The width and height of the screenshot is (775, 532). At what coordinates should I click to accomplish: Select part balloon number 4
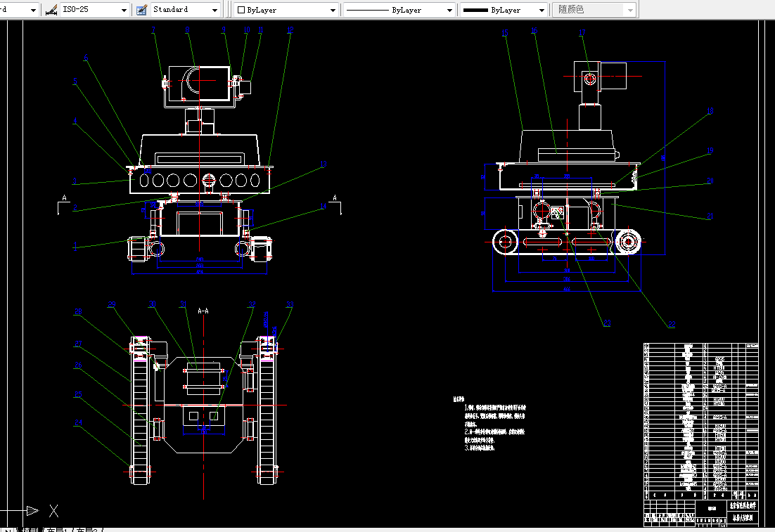point(75,121)
